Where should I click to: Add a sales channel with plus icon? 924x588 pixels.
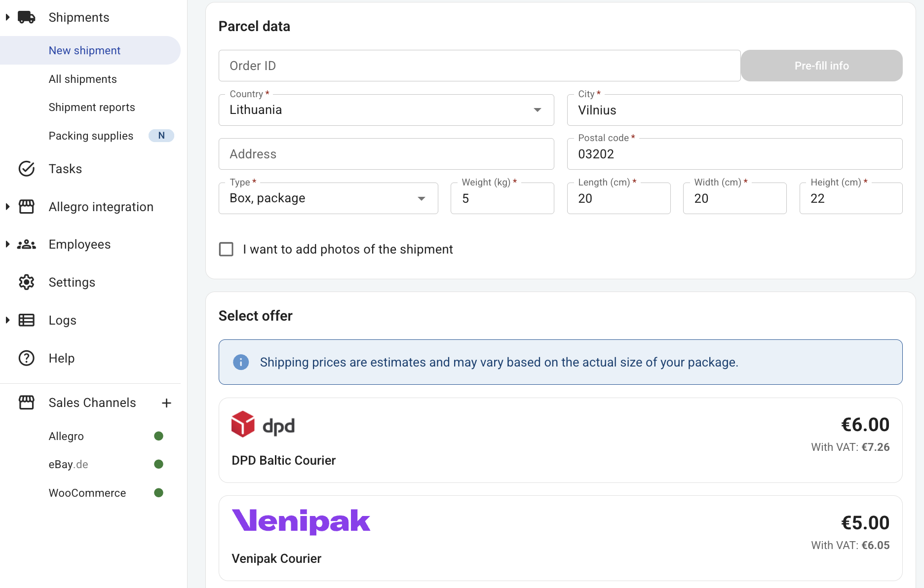(167, 403)
